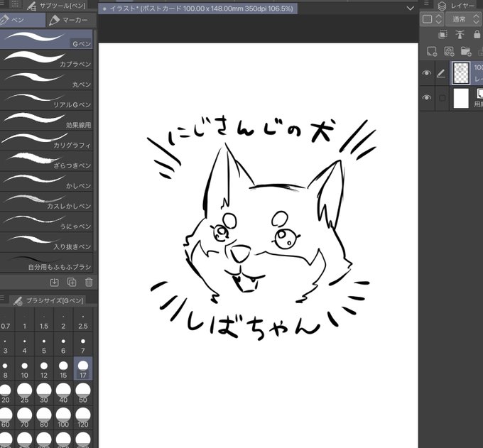Toggle set as reference layer lighthouse icon
The height and width of the screenshot is (448, 483).
460,34
